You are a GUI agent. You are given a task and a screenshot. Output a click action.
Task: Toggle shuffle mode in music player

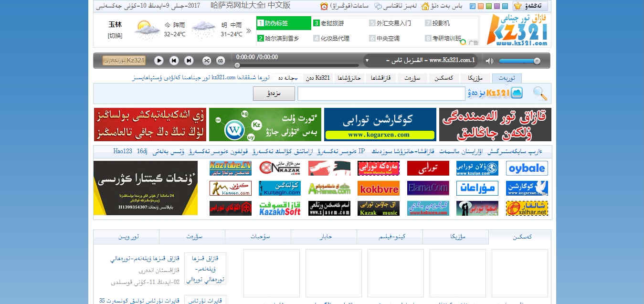[206, 61]
